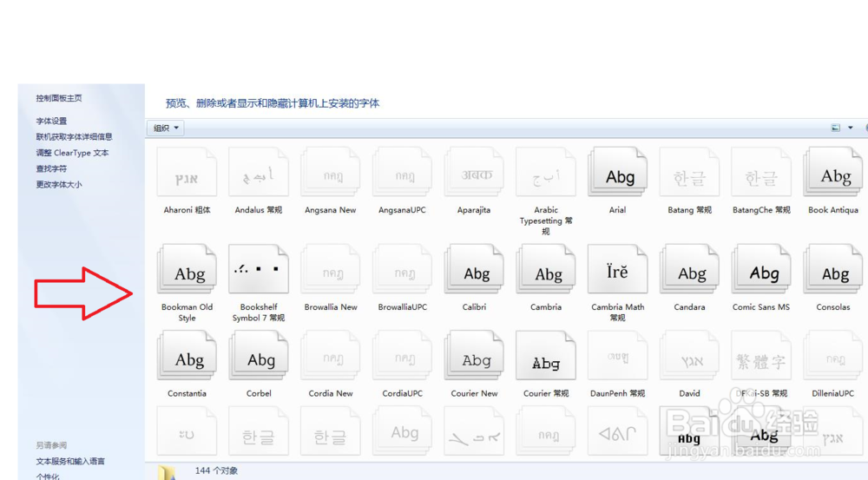
Task: Choose the Arabic Typesetting font icon
Action: pyautogui.click(x=546, y=172)
